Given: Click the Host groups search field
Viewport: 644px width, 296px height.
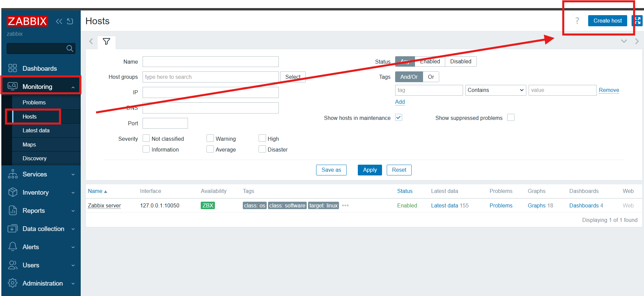Looking at the screenshot, I should pos(211,77).
